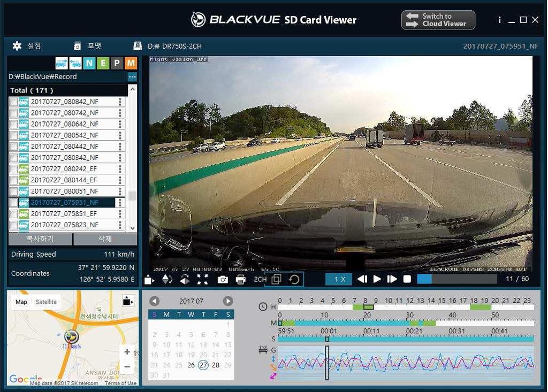The height and width of the screenshot is (392, 548).
Task: Play the video
Action: tap(377, 279)
